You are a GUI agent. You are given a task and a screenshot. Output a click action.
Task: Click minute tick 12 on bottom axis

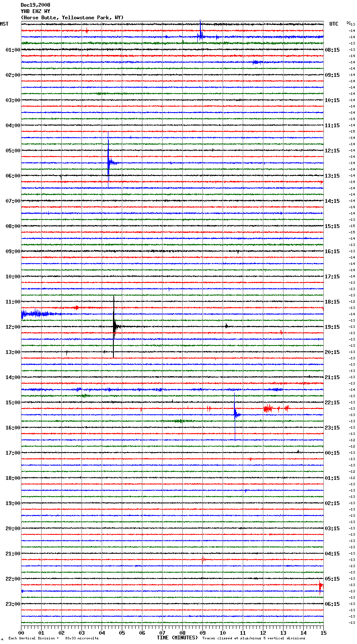pyautogui.click(x=263, y=633)
